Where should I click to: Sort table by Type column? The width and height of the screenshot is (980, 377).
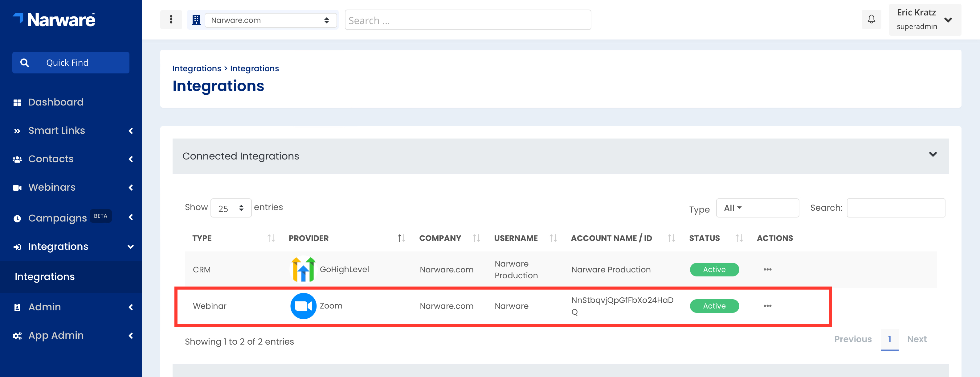pos(271,238)
